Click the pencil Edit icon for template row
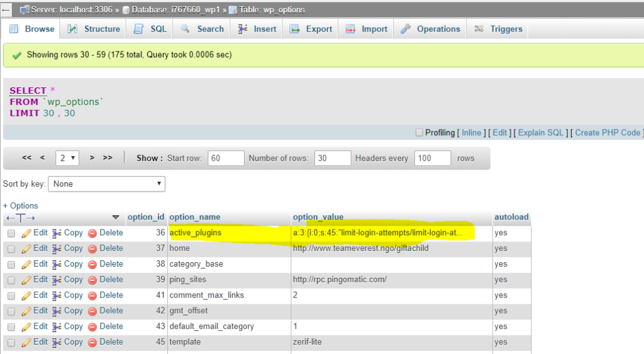Viewport: 644px width, 354px height. [26, 342]
